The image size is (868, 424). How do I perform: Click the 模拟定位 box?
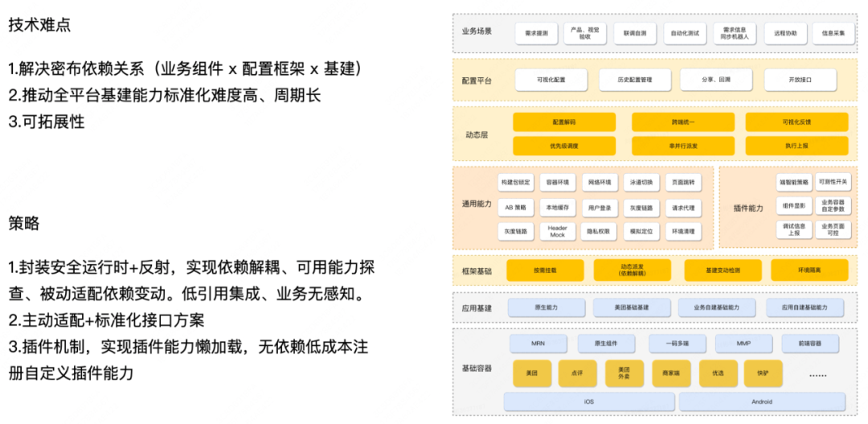(x=641, y=231)
